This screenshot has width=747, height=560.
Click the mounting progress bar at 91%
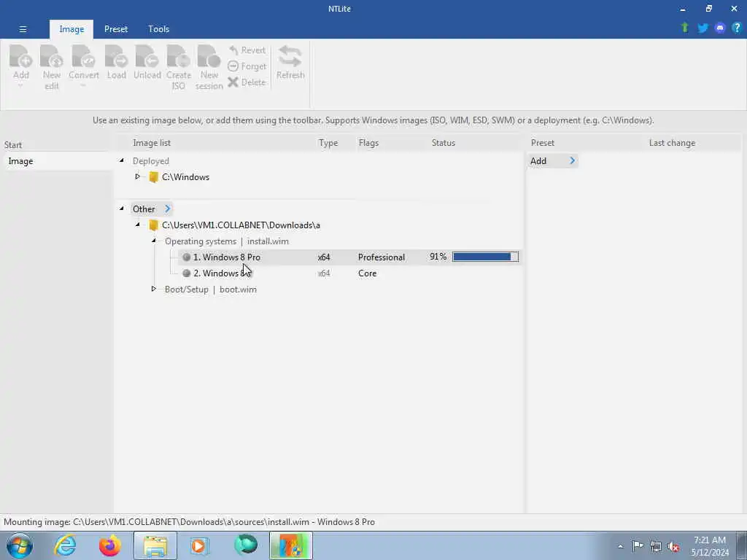point(485,257)
